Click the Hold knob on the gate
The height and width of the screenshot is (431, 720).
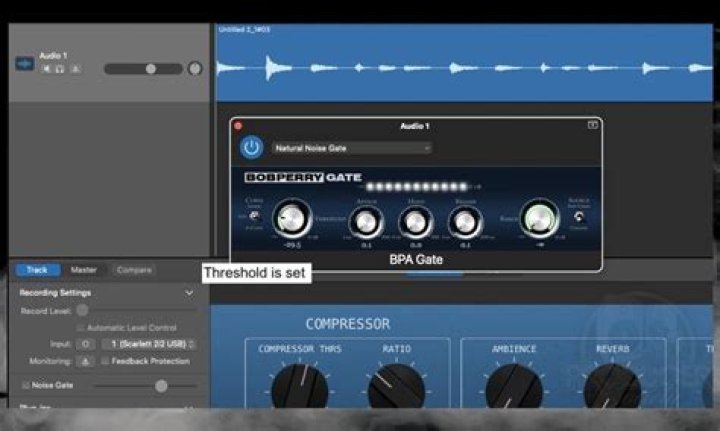(416, 223)
